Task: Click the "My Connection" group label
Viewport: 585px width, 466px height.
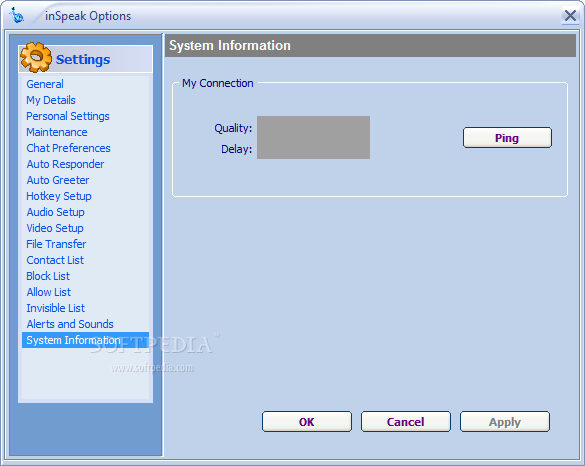Action: point(218,83)
